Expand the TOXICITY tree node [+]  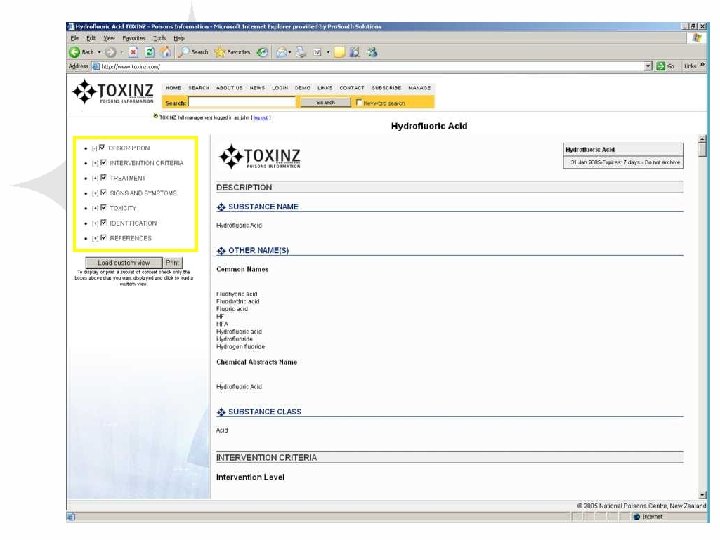pyautogui.click(x=95, y=208)
